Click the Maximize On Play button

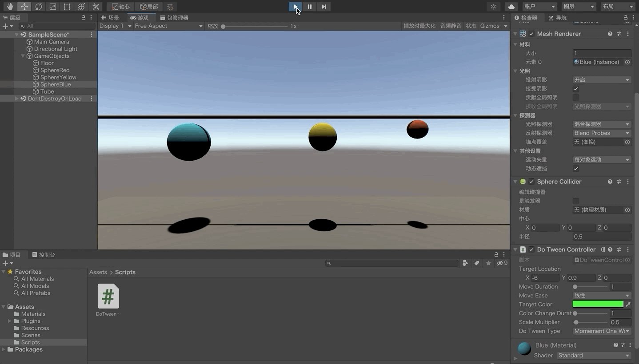[419, 26]
